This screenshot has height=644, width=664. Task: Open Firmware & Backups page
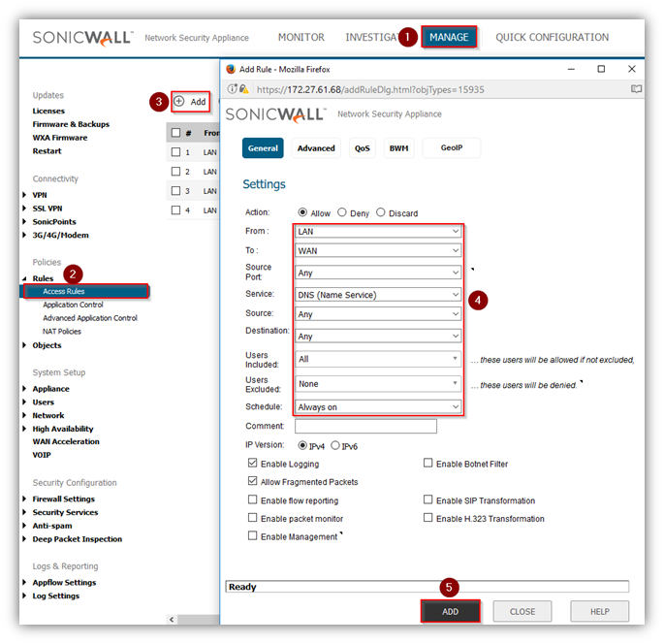(71, 124)
